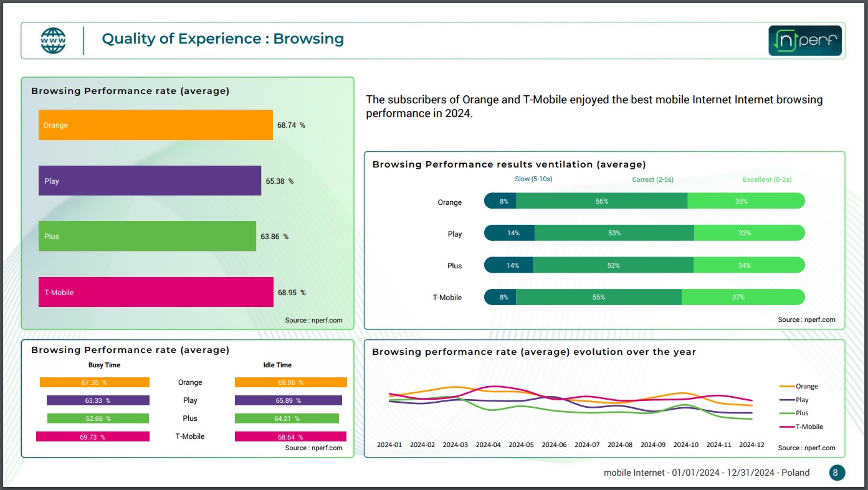Click the 2024-04 axis label
The width and height of the screenshot is (868, 490).
tap(489, 445)
